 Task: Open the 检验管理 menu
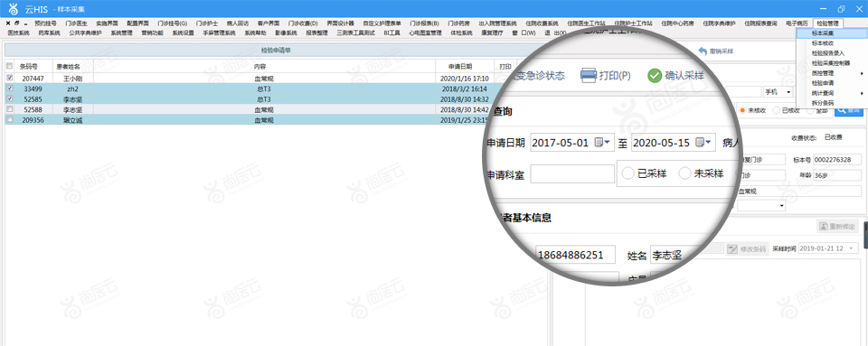pyautogui.click(x=827, y=23)
